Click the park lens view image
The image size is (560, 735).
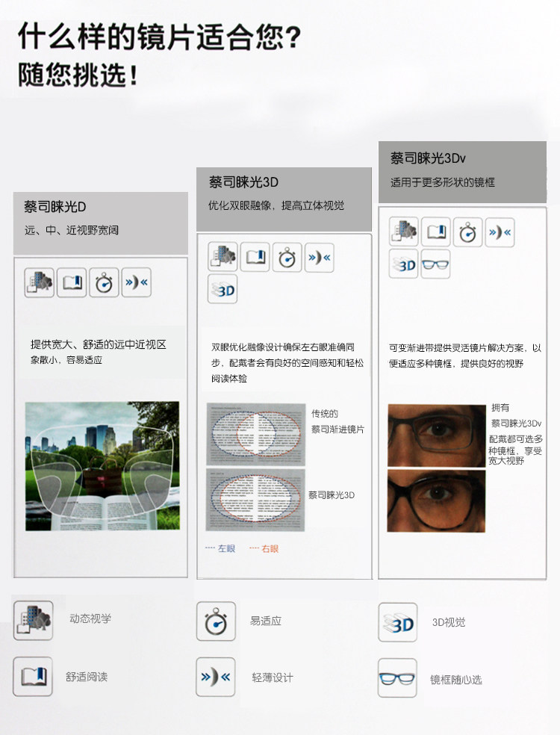coord(102,466)
